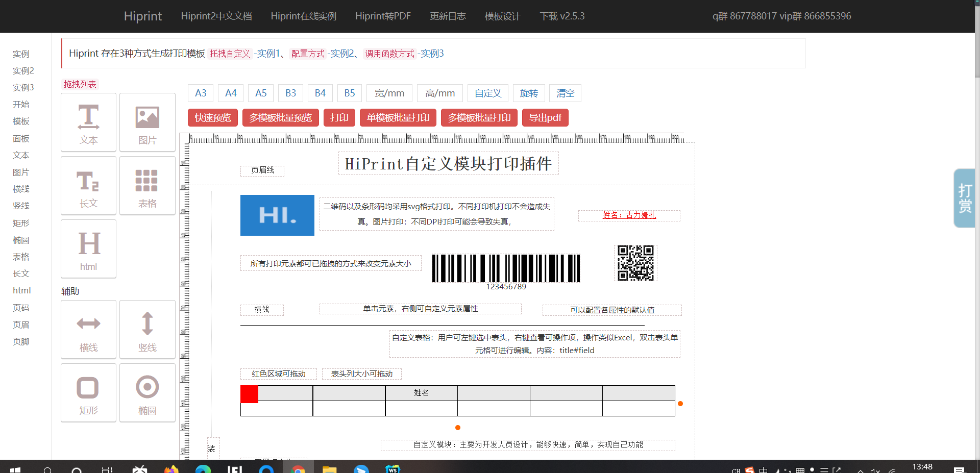Open 页码 in left sidebar
The width and height of the screenshot is (980, 473).
(x=21, y=308)
